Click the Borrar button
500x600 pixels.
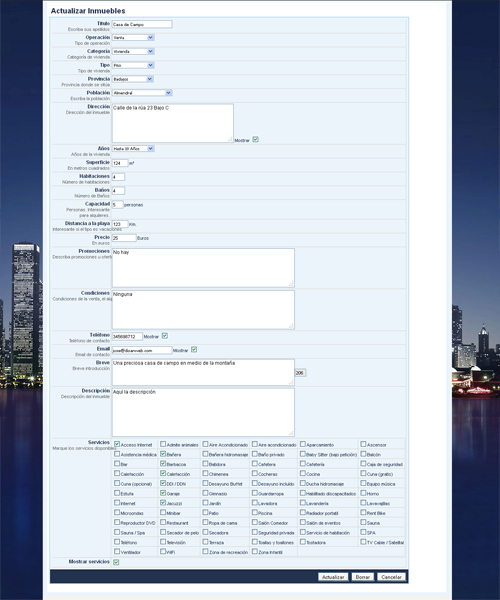[x=362, y=577]
